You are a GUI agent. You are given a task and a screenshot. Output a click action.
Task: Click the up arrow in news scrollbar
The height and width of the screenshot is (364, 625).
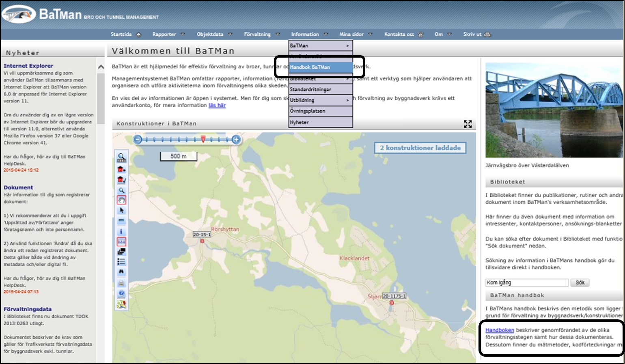(x=101, y=67)
